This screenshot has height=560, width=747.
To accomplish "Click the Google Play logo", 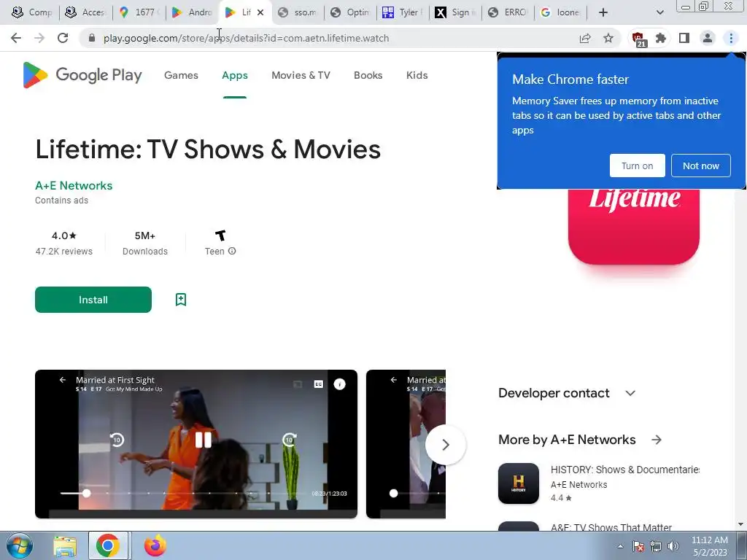I will coord(82,75).
